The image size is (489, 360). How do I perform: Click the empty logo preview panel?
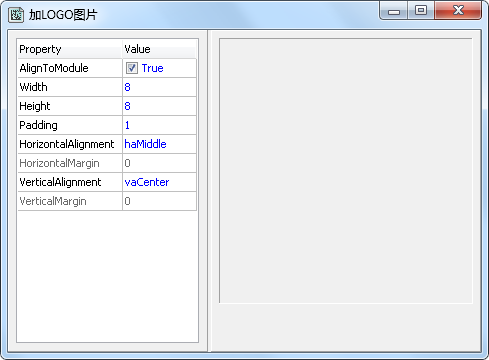pyautogui.click(x=346, y=171)
